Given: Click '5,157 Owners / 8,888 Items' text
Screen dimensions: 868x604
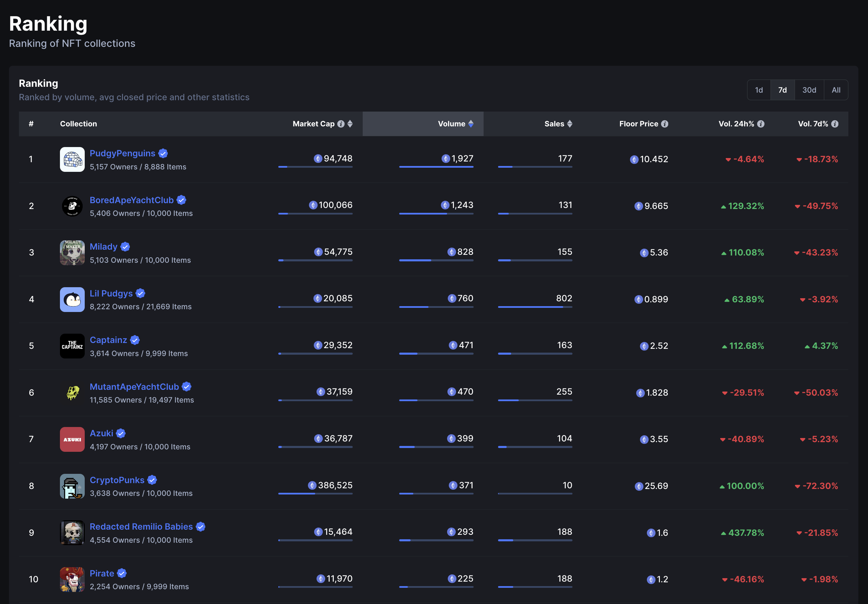Looking at the screenshot, I should click(x=138, y=167).
